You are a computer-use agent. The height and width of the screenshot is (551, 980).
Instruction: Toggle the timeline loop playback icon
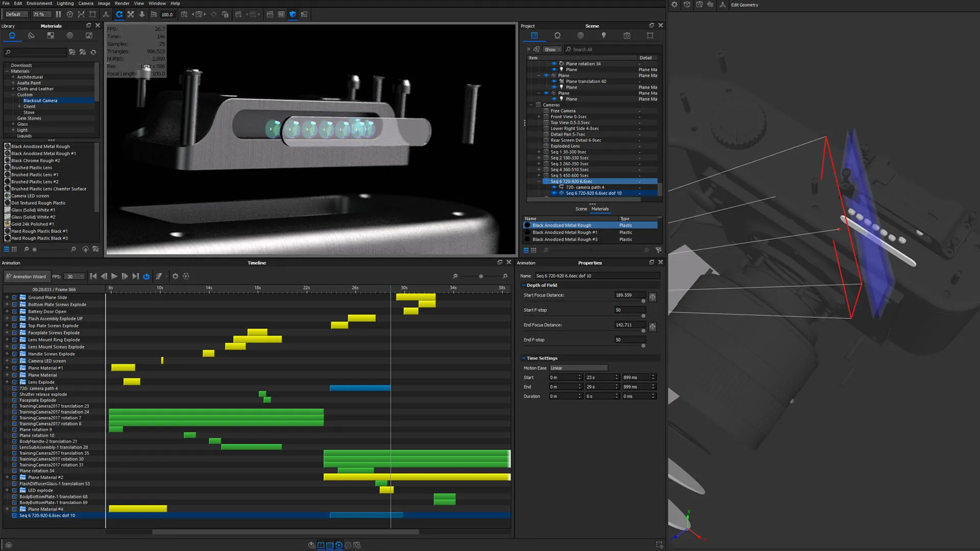coord(146,277)
